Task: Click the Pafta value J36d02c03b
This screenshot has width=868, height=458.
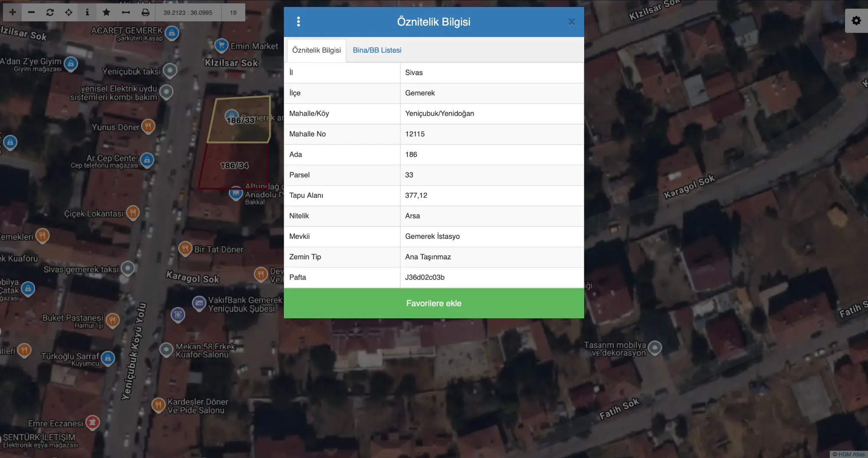Action: 424,277
